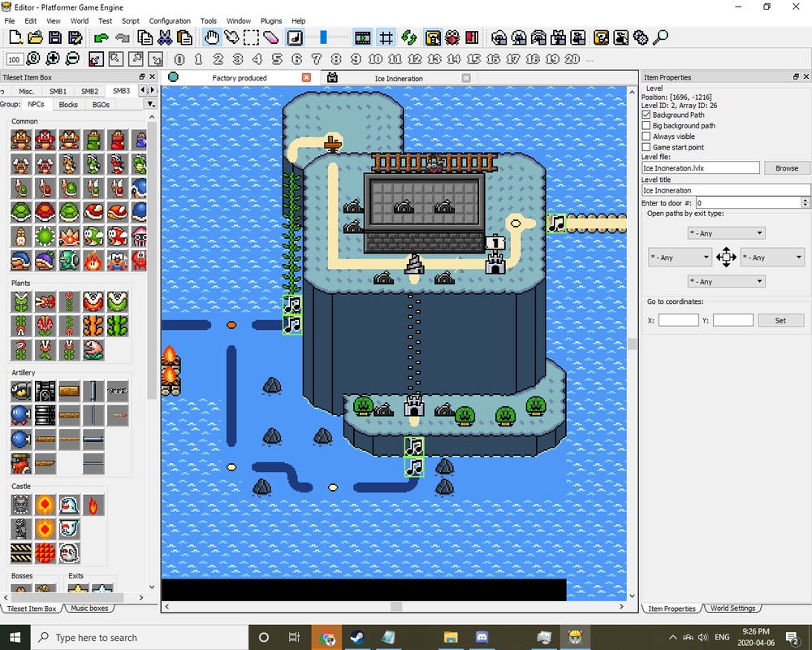Open the Music boxes tab
Viewport: 812px width, 650px height.
click(x=89, y=608)
